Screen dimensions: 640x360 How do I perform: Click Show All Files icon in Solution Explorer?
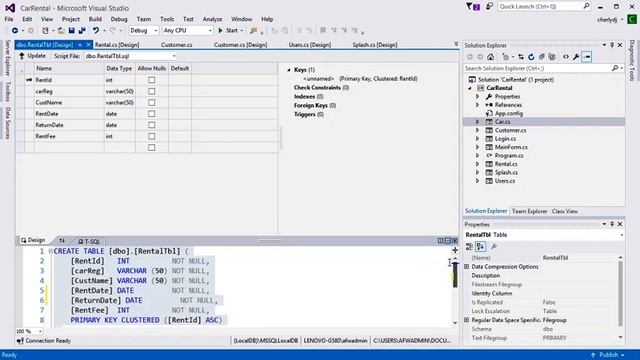coord(552,57)
